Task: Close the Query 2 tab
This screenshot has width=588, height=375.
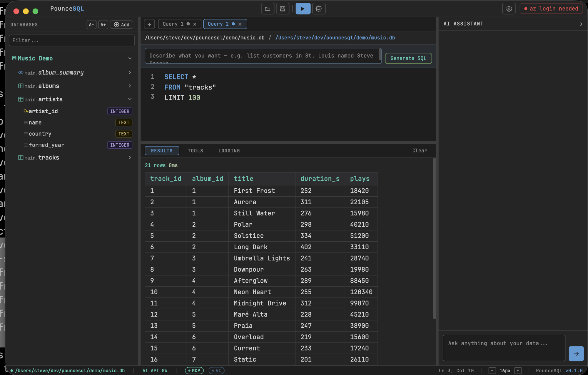Action: pyautogui.click(x=240, y=24)
